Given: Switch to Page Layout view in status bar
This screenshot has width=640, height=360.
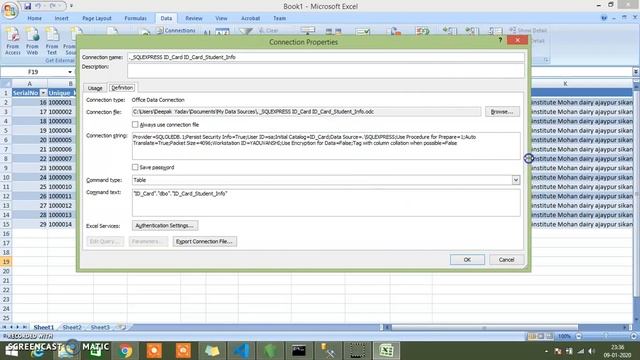Looking at the screenshot, I should click(x=541, y=336).
